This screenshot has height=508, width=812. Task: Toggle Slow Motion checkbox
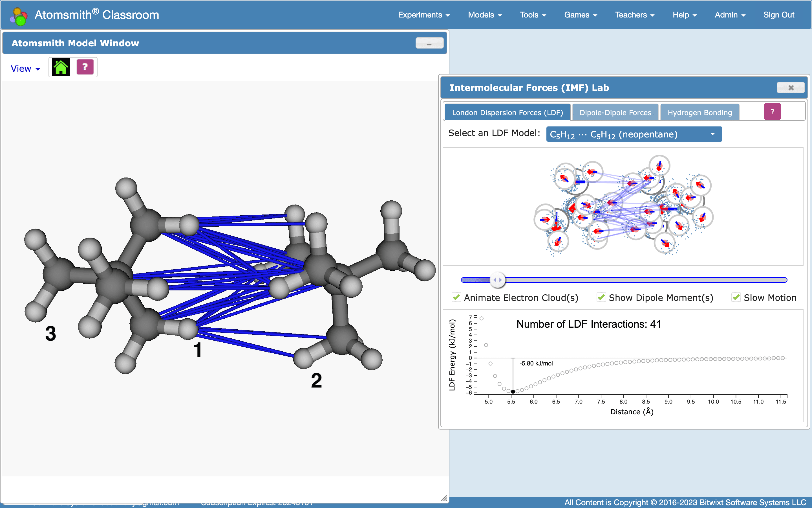point(736,297)
